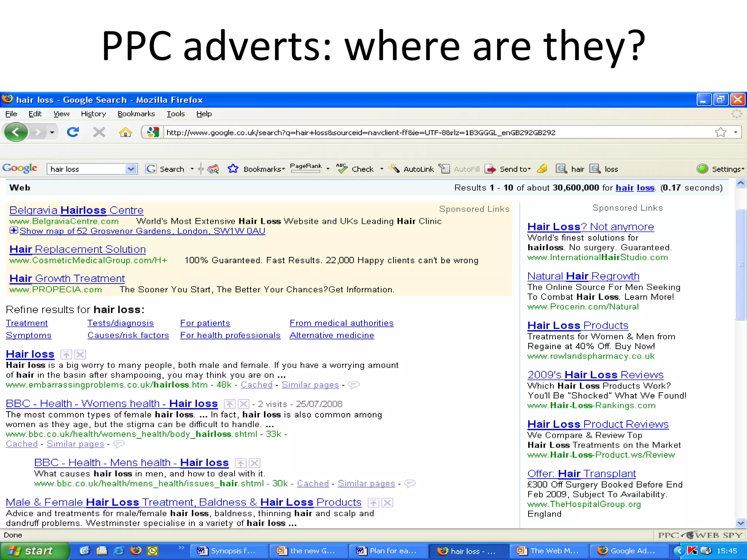Viewport: 747px width, 560px height.
Task: Reload the page with the refresh icon
Action: (73, 132)
